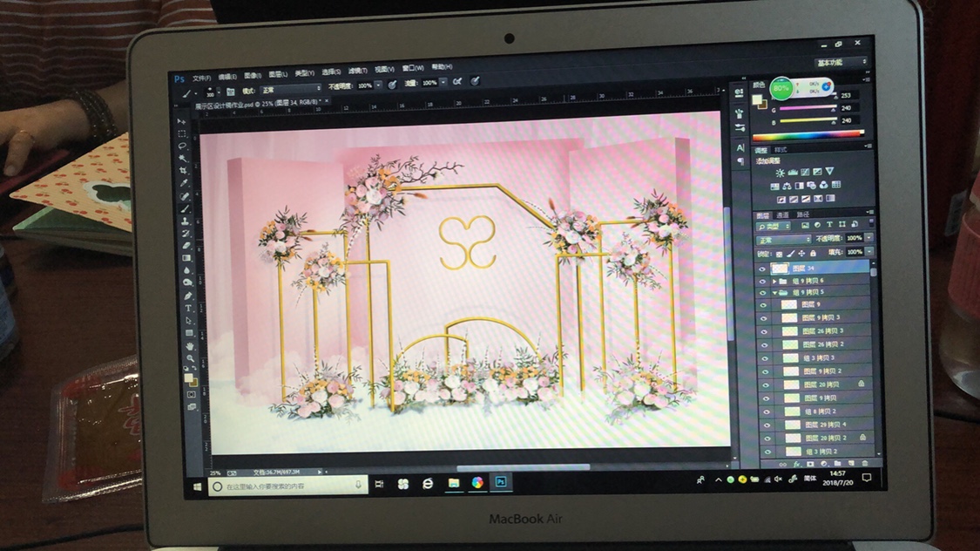
Task: Delete layer with the trash icon
Action: tap(865, 464)
